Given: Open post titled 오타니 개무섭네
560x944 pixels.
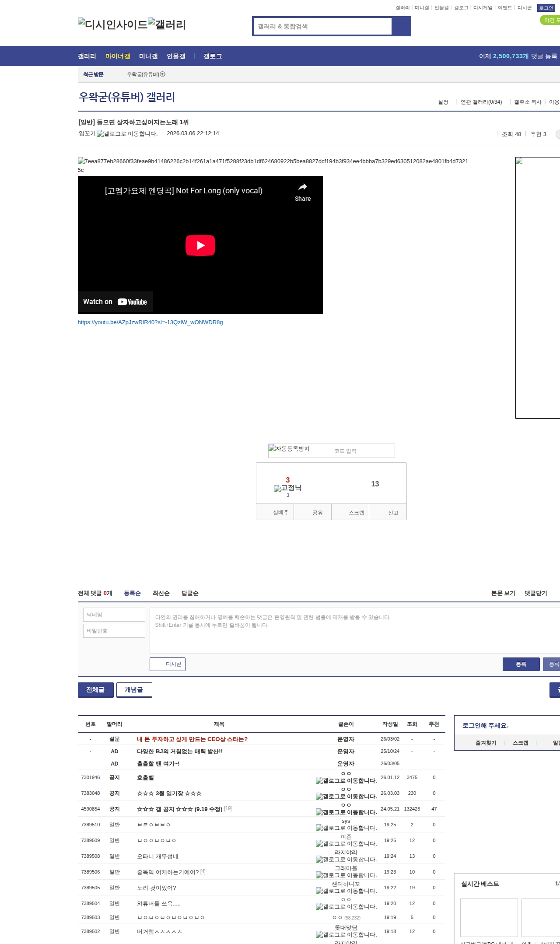Looking at the screenshot, I should [x=157, y=856].
